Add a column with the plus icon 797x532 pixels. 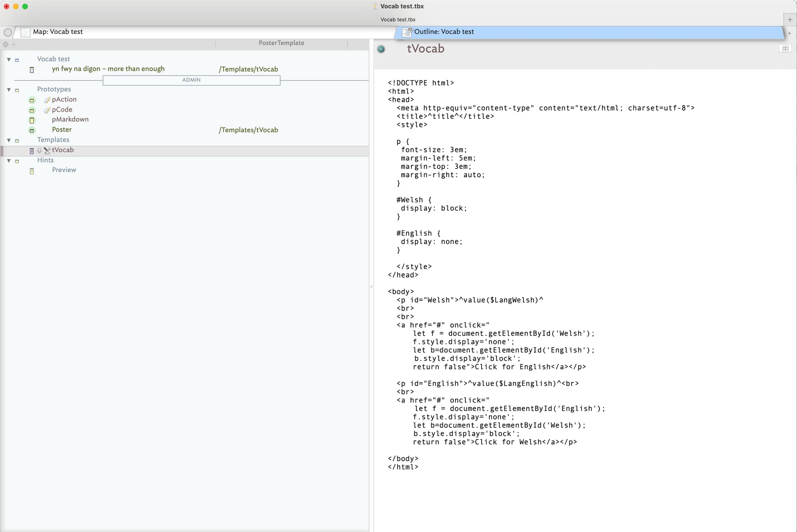click(x=14, y=44)
